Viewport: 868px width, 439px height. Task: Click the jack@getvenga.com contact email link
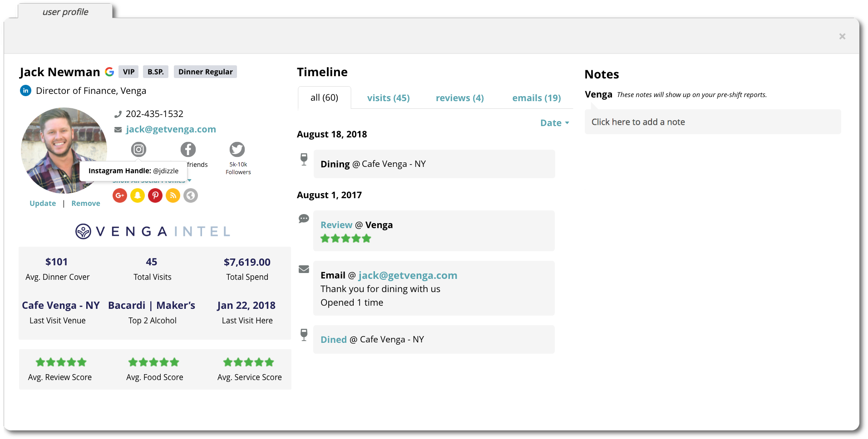171,129
